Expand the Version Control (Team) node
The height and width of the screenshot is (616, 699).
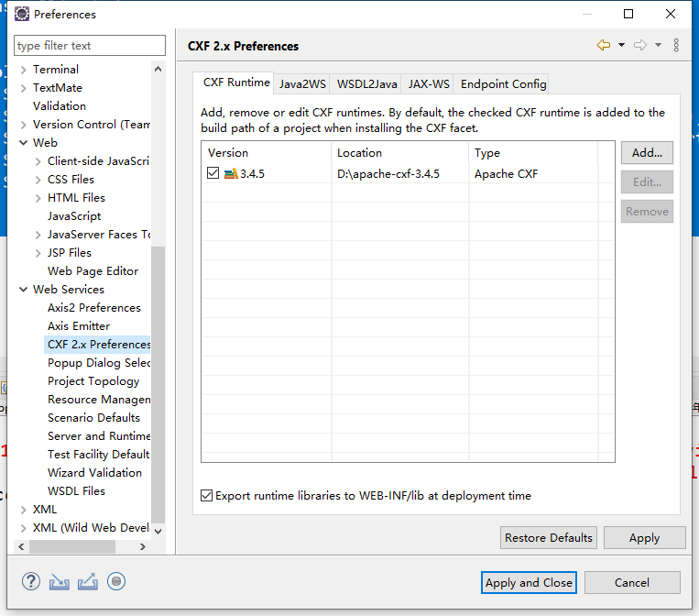click(23, 125)
